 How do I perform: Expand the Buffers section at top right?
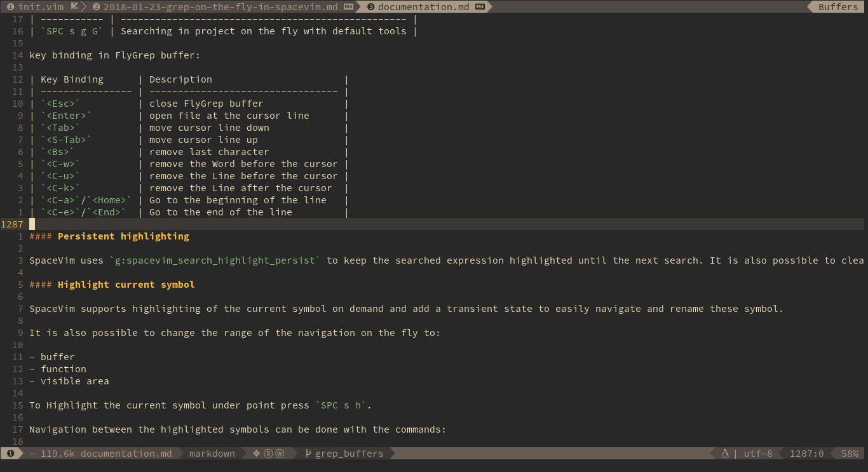[837, 6]
